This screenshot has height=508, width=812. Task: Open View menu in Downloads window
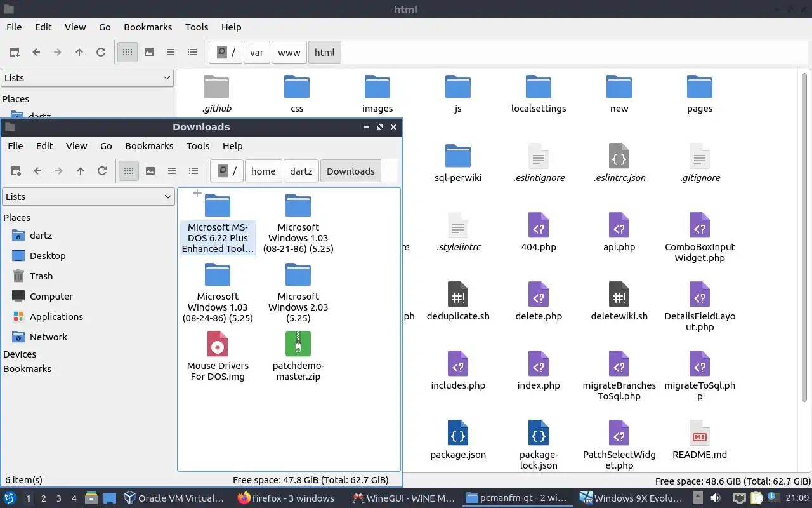(77, 146)
